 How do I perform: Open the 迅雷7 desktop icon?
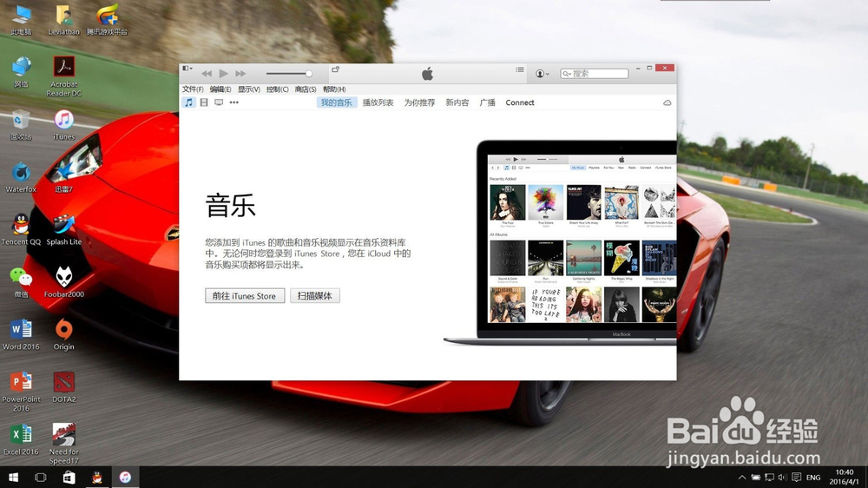click(63, 177)
